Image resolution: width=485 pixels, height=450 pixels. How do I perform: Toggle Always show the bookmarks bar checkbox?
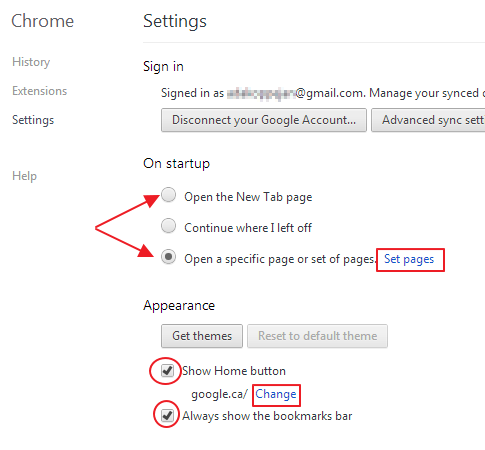[x=167, y=416]
